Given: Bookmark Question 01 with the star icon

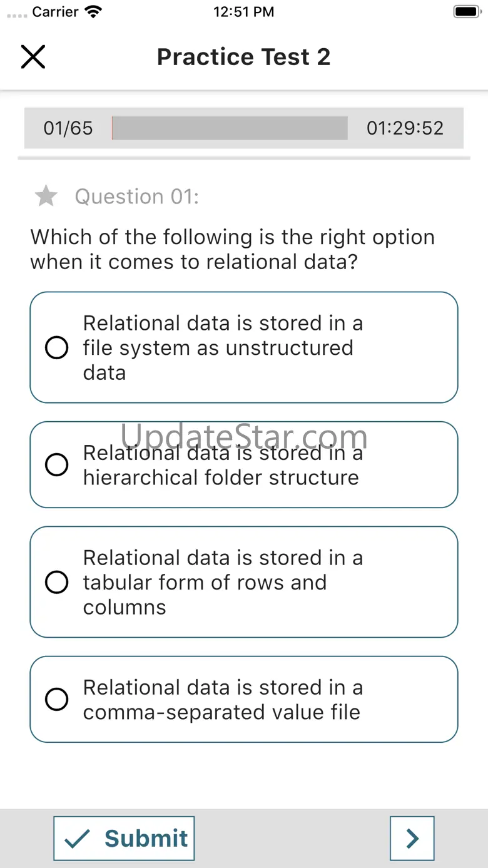Looking at the screenshot, I should (x=46, y=197).
